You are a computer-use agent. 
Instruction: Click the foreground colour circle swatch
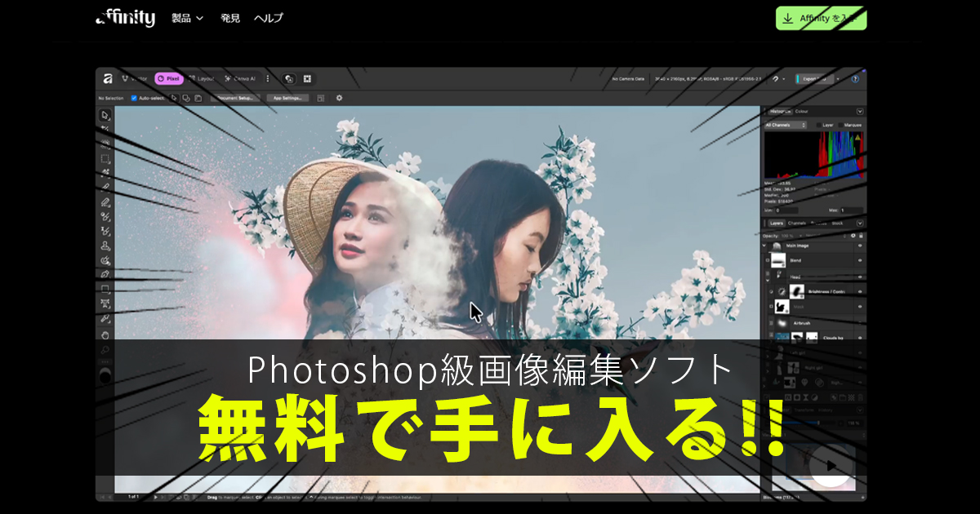(105, 376)
